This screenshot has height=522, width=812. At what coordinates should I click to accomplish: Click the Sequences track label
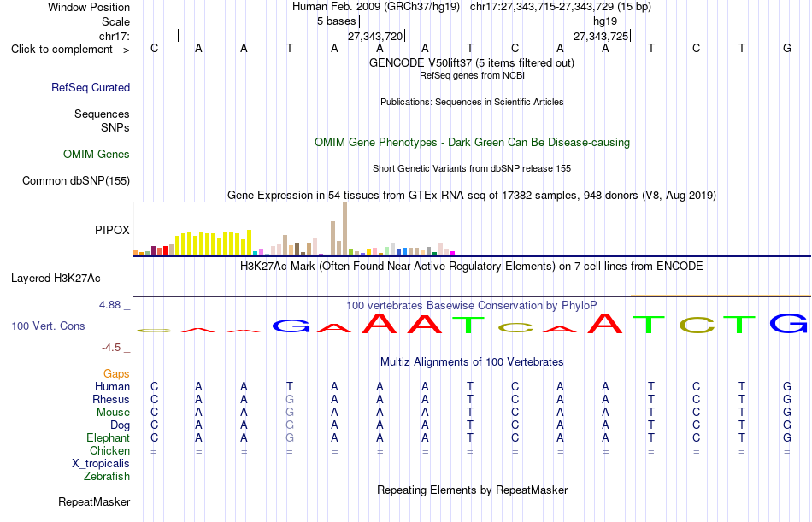[x=102, y=114]
